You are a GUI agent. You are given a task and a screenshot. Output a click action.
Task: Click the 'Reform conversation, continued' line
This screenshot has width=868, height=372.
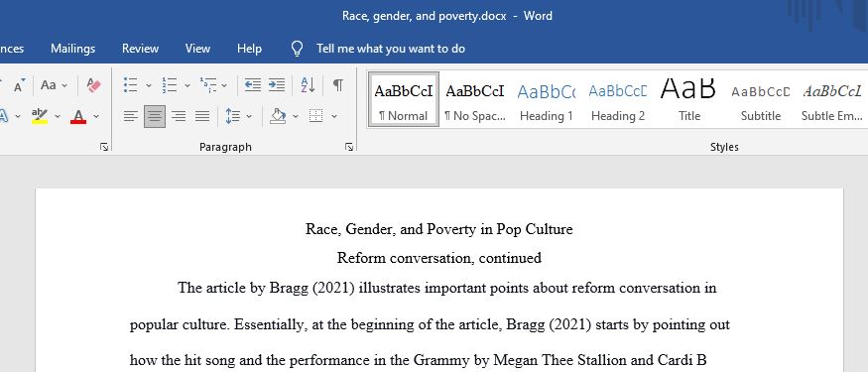(439, 258)
